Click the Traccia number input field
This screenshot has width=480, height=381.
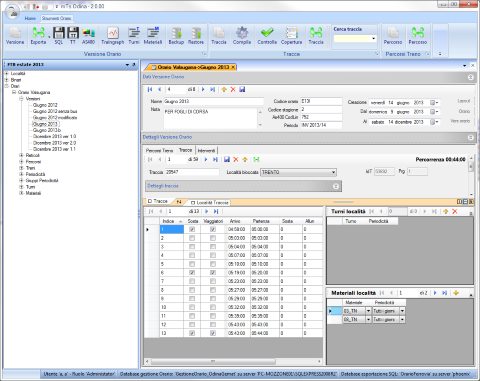(192, 172)
